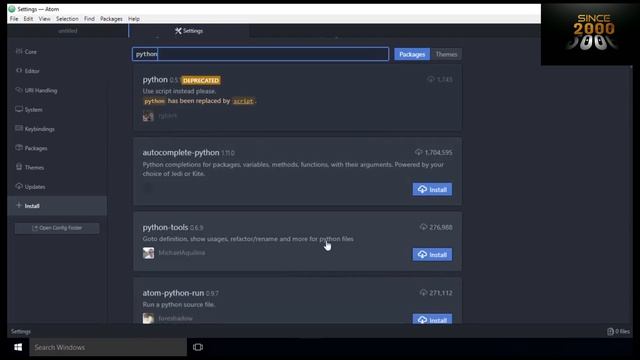Open the Packages menu in menu bar
Screen dimensions: 640x360
point(111,19)
